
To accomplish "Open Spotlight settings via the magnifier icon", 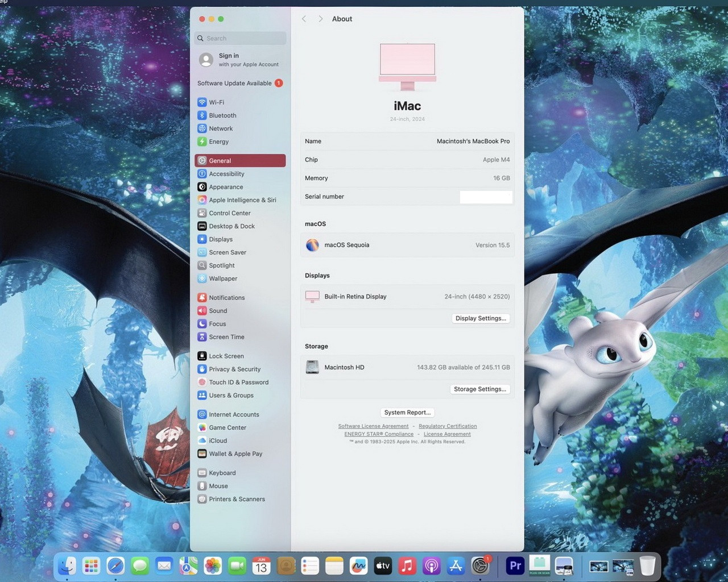I will click(x=202, y=265).
